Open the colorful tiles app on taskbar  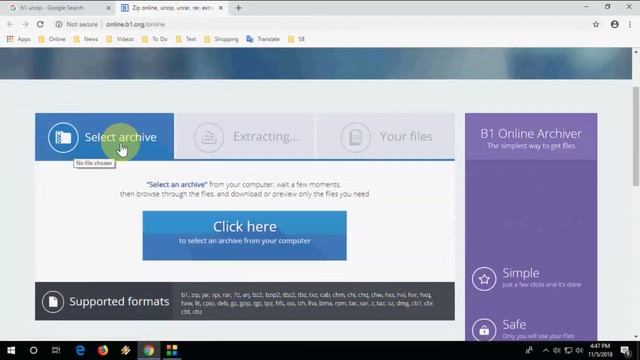coord(172,350)
